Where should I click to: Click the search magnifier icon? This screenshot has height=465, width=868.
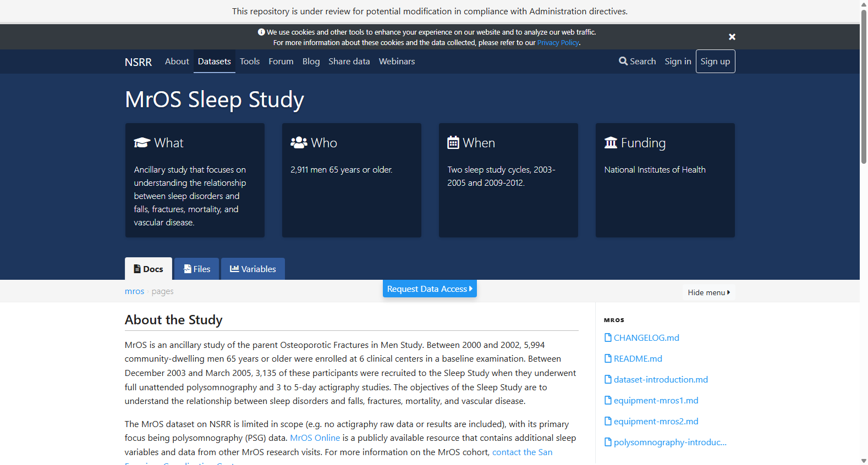point(623,61)
